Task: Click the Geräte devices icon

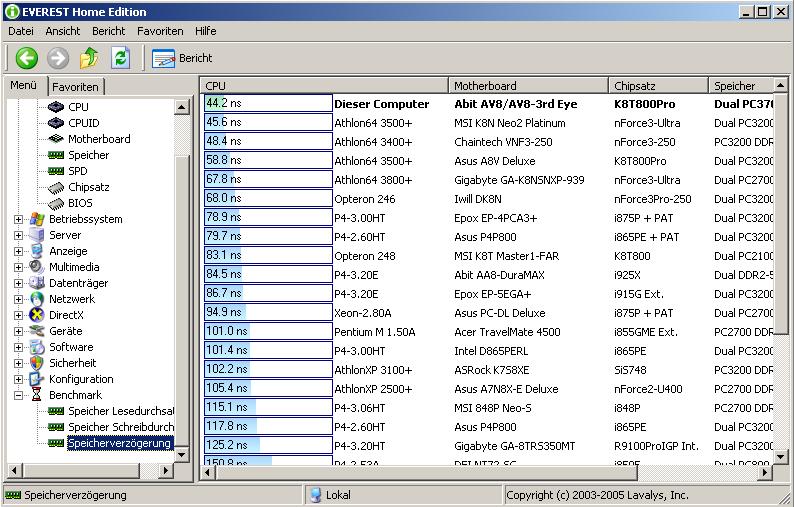Action: 36,331
